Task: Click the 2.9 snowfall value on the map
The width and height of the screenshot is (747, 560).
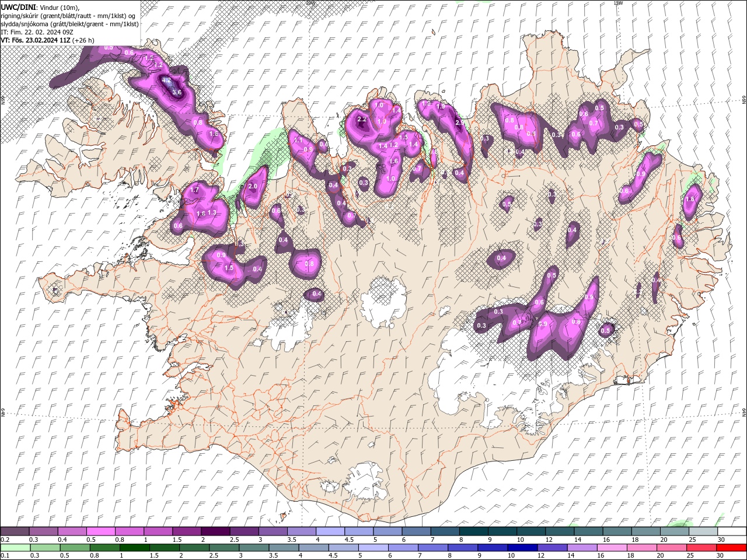Action: click(460, 123)
